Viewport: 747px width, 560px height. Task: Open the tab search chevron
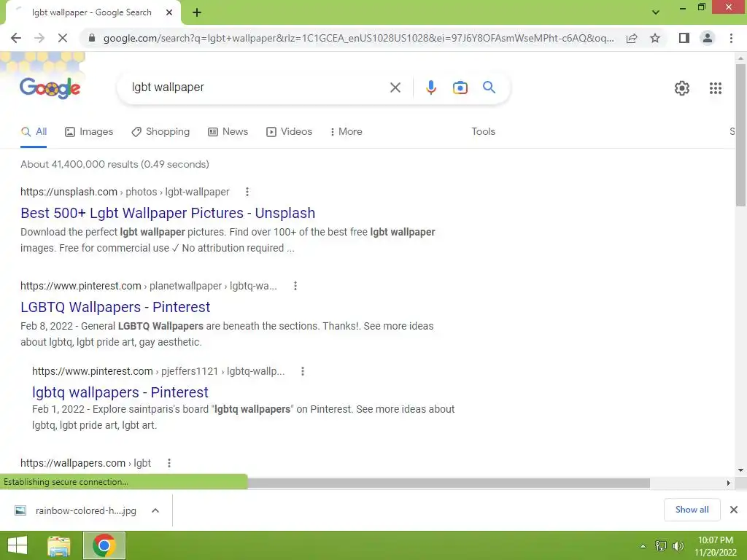click(x=656, y=12)
